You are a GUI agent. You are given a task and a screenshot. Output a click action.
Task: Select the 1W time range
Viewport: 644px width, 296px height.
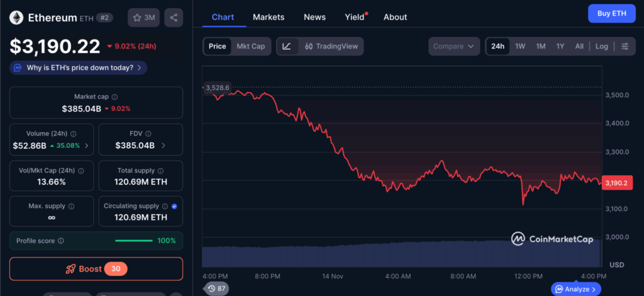click(520, 46)
